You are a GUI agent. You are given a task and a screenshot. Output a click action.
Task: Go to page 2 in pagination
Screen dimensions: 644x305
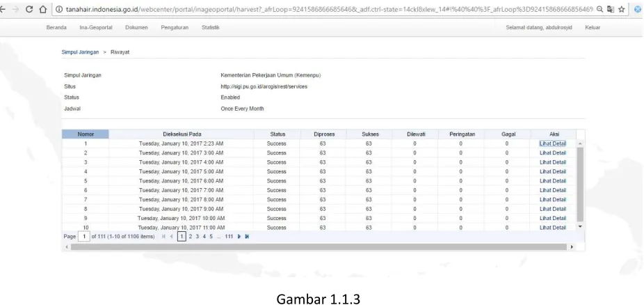[190, 237]
